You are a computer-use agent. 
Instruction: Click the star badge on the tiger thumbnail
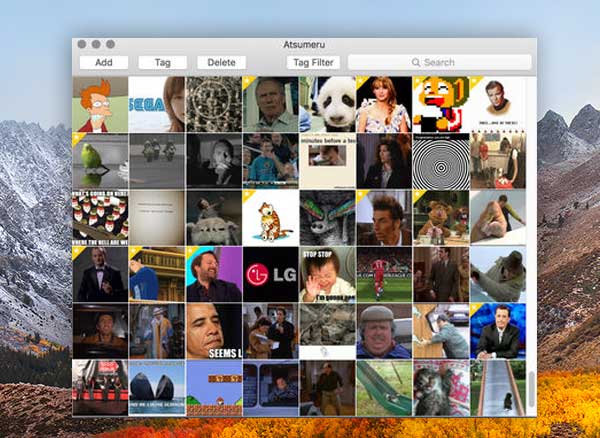click(248, 195)
